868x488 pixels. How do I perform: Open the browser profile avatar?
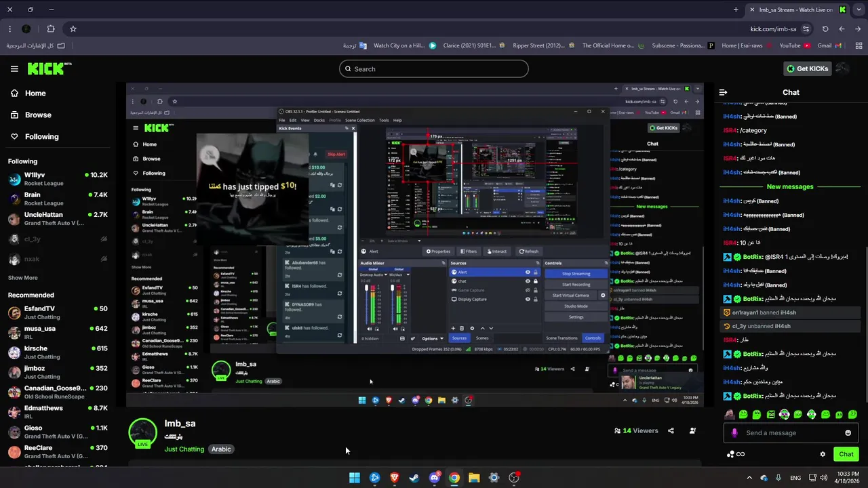coord(26,29)
